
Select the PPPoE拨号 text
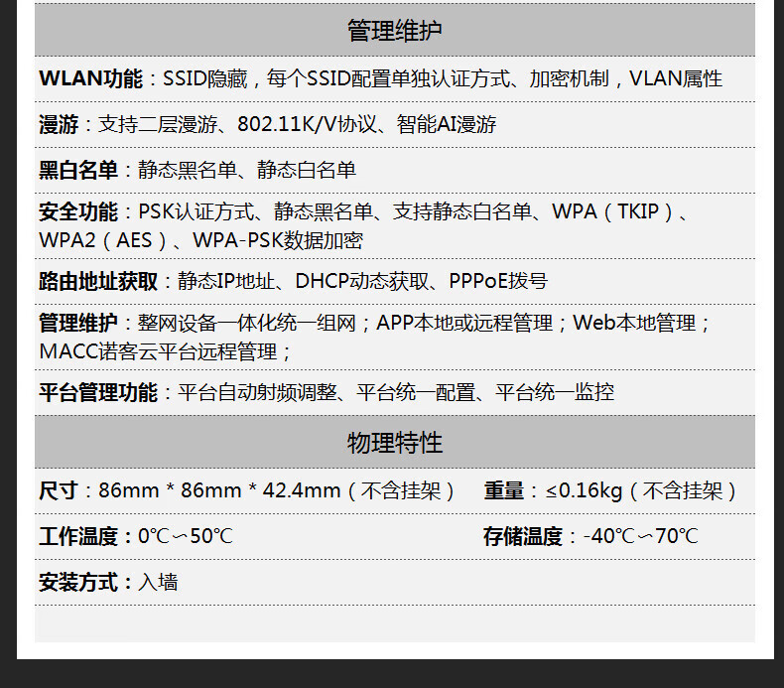click(498, 282)
